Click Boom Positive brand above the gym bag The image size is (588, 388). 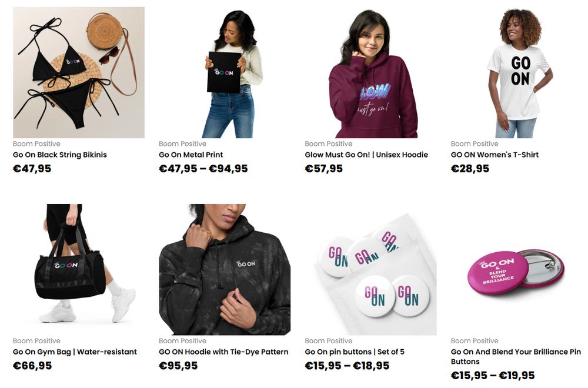(x=36, y=341)
